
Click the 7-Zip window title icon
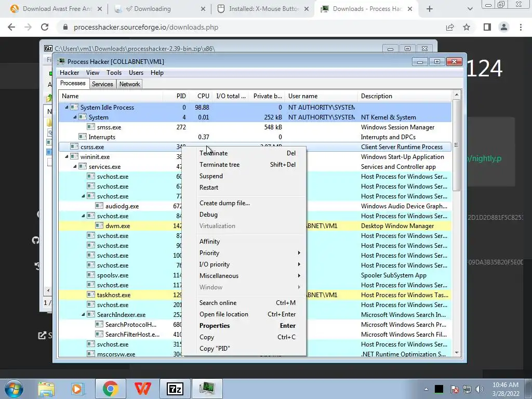[48, 48]
